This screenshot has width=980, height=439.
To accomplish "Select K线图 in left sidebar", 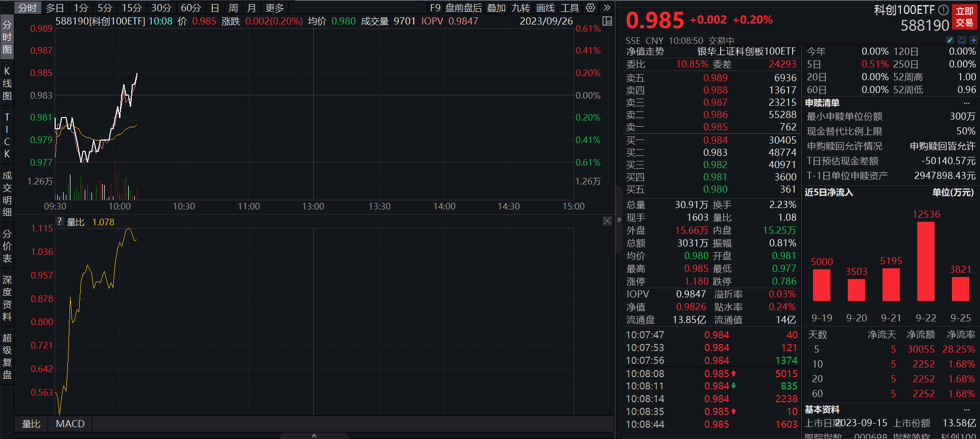I will point(7,83).
